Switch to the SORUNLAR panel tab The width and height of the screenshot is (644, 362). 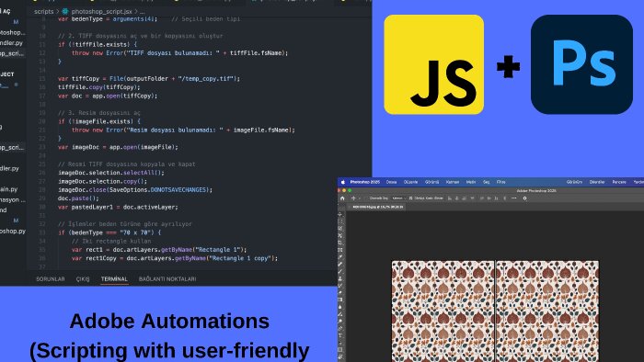(x=51, y=278)
